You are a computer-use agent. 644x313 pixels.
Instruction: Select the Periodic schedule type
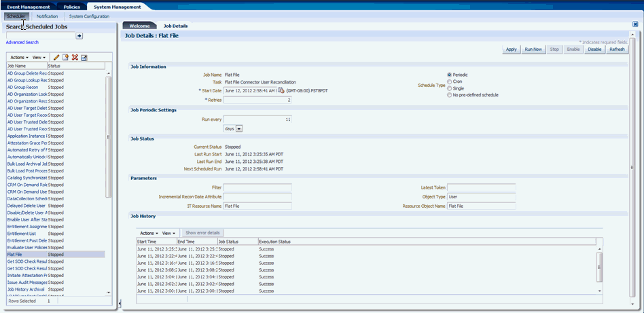pos(449,75)
